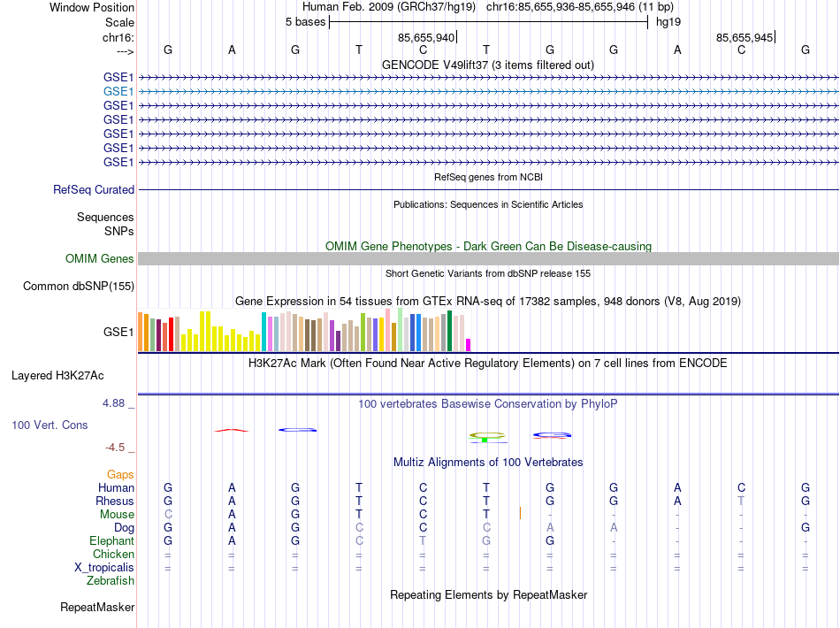
Task: Click the Human Feb. 2009 (GRCh37/hg19) header
Action: 389,7
